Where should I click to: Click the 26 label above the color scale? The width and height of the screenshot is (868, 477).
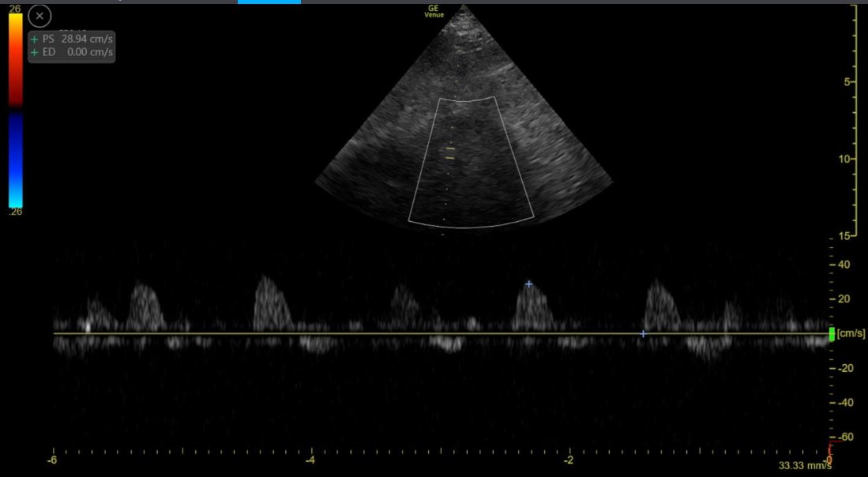coord(15,9)
